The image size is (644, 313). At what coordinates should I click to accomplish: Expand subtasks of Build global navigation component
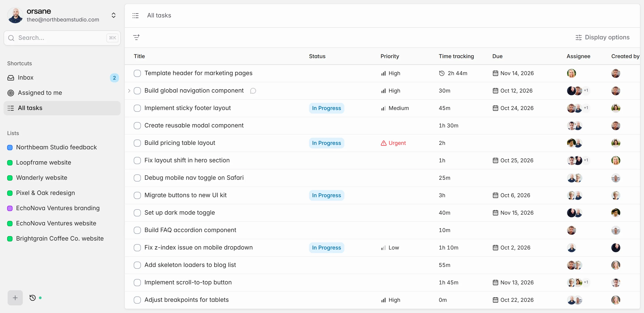[x=129, y=91]
